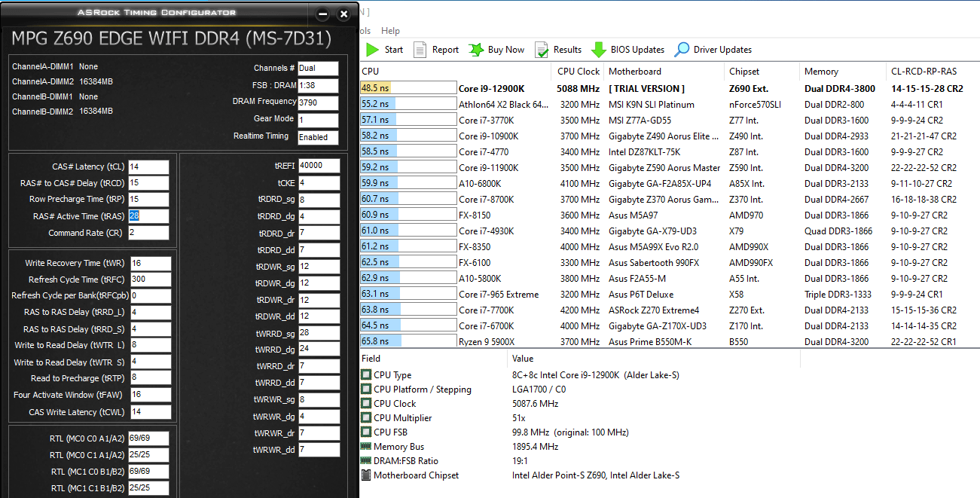Click the Command Rate (CR) field

coord(148,233)
